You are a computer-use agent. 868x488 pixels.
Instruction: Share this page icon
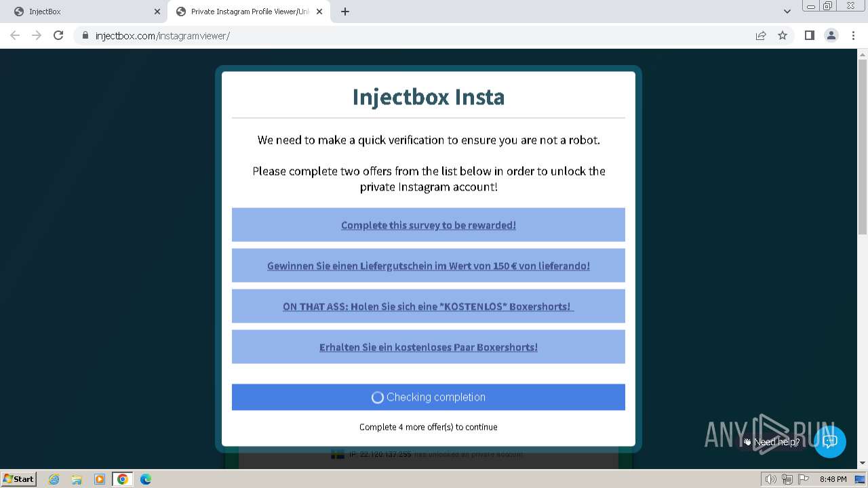(761, 35)
